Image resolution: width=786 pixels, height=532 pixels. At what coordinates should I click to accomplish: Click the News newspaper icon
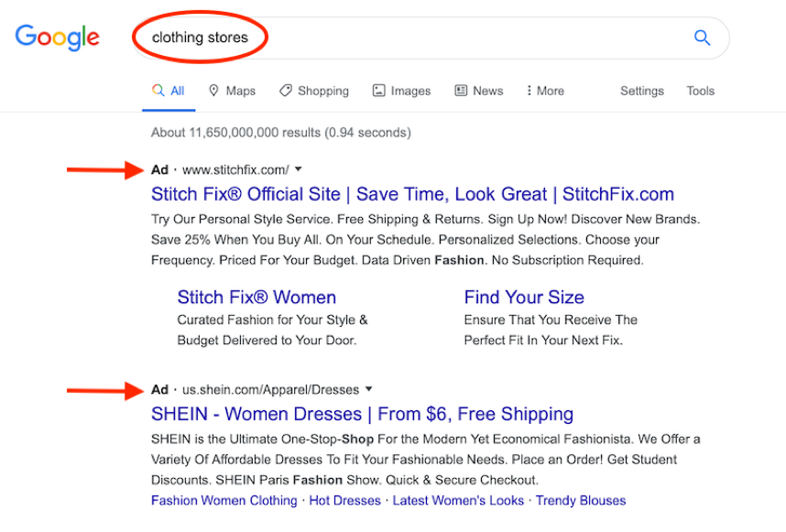(x=461, y=91)
